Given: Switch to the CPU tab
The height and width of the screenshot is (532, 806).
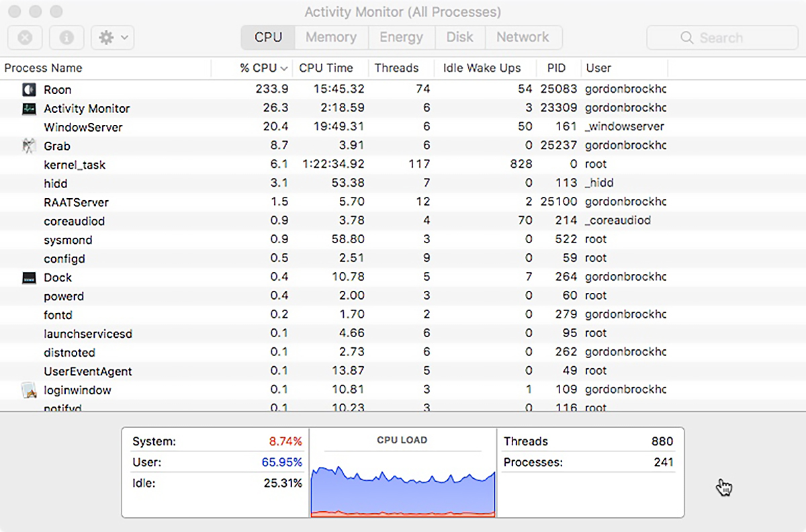Looking at the screenshot, I should [268, 38].
